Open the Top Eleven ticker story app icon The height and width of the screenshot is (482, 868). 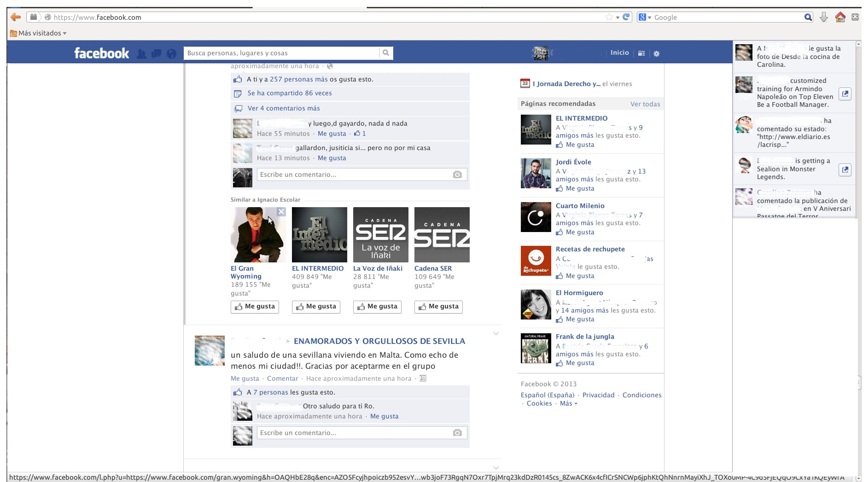pyautogui.click(x=845, y=94)
